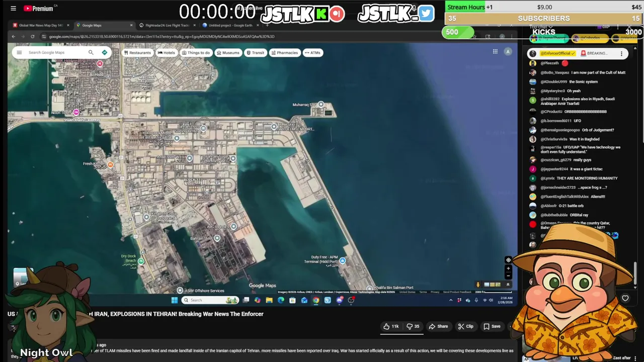Screen dimensions: 644x362
Task: Switch to the Google Maps tab
Action: point(102,25)
